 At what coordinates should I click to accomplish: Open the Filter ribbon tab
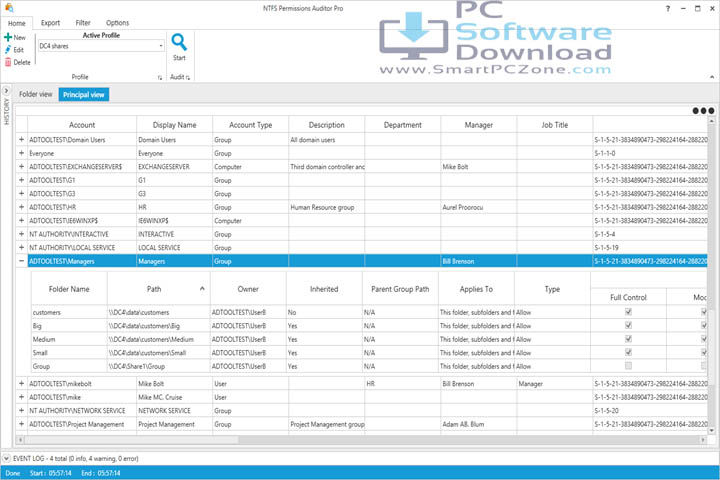tap(83, 23)
